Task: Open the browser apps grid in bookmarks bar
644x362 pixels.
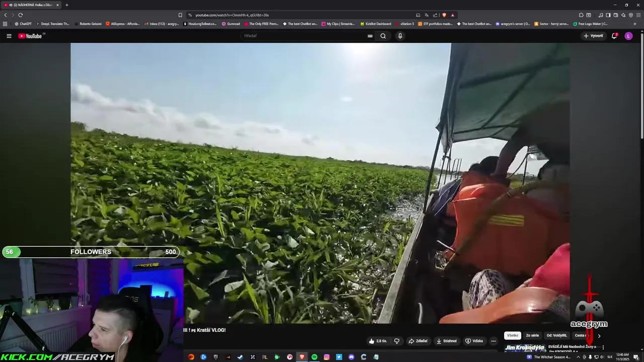Action: click(5, 24)
